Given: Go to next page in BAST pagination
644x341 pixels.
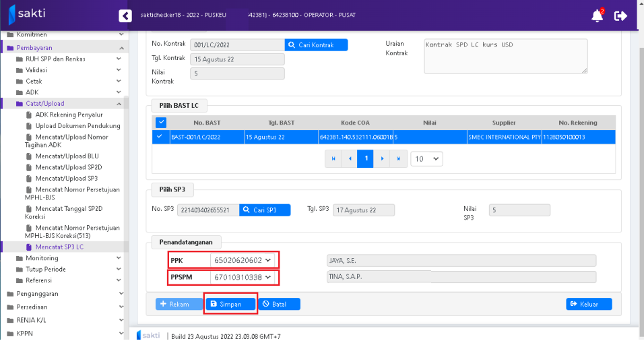Looking at the screenshot, I should click(x=383, y=159).
